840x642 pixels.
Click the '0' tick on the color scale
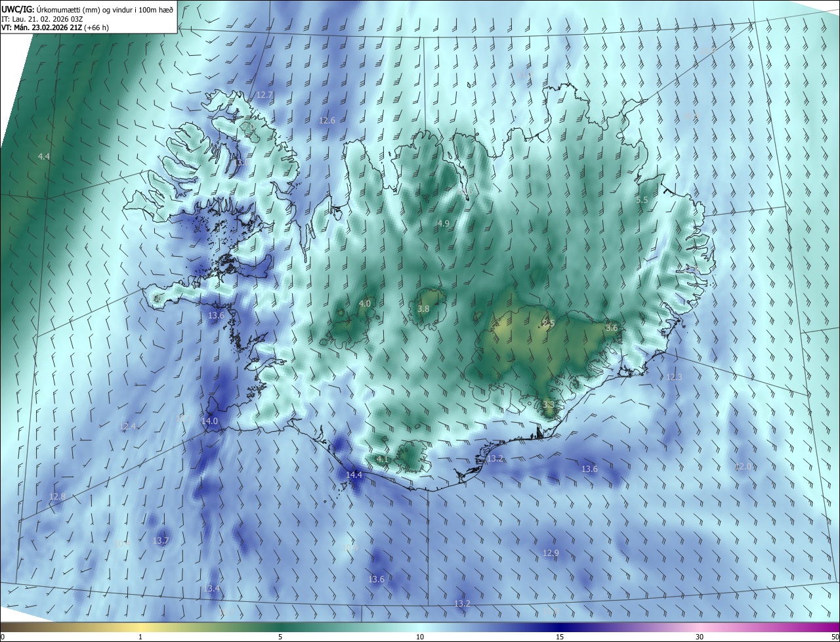(3, 637)
